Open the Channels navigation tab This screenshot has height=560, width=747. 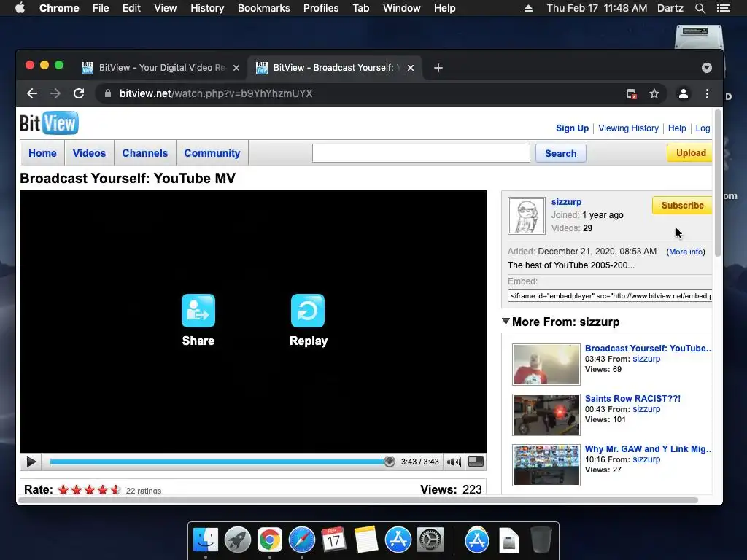[145, 153]
